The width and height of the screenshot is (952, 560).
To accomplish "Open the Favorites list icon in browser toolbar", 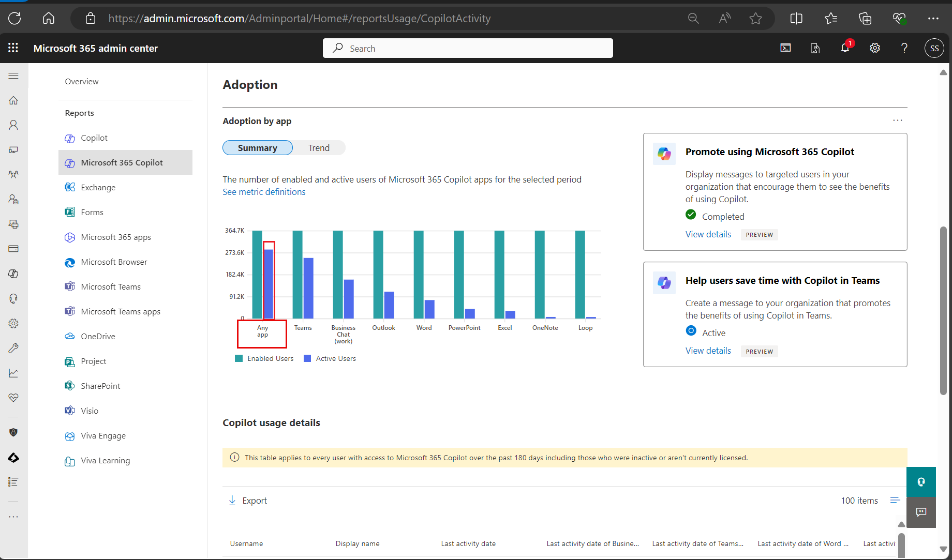I will (x=831, y=19).
